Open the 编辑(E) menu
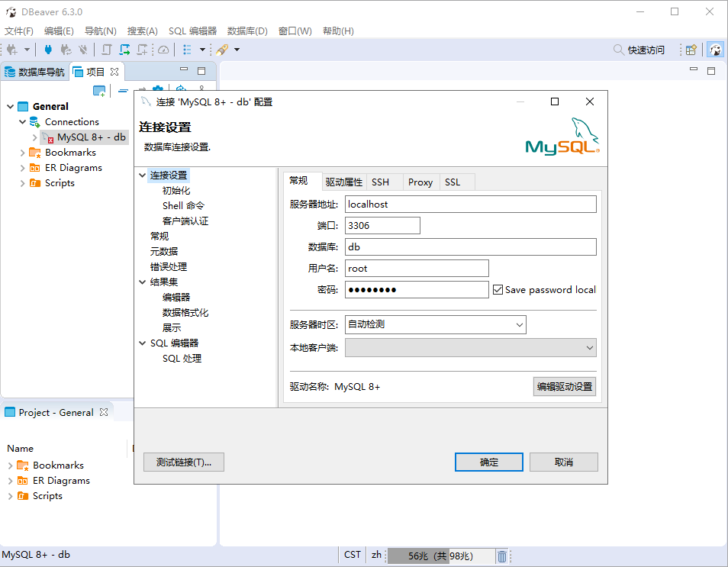This screenshot has height=567, width=728. pyautogui.click(x=59, y=31)
